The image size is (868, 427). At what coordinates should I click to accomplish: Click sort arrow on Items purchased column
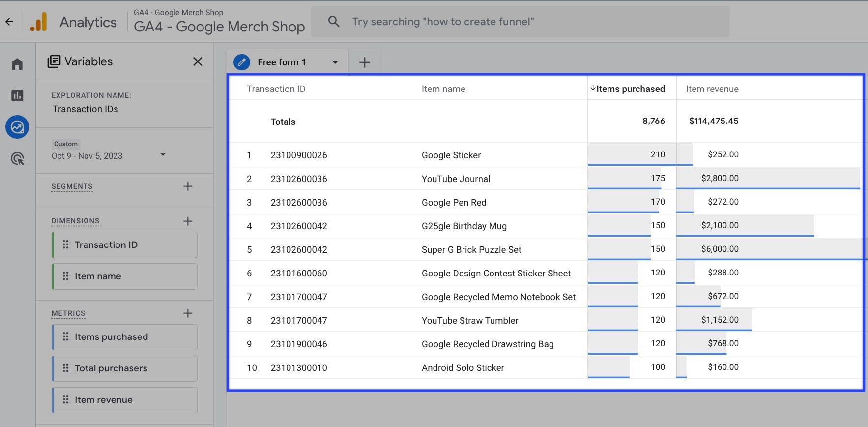click(593, 89)
